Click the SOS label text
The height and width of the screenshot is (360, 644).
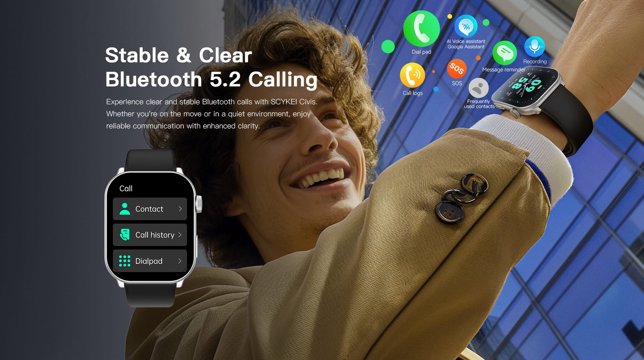pos(457,83)
